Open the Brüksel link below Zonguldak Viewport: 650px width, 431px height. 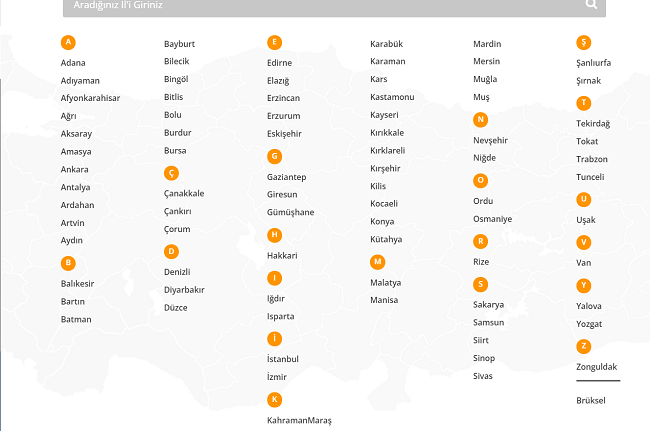[591, 400]
